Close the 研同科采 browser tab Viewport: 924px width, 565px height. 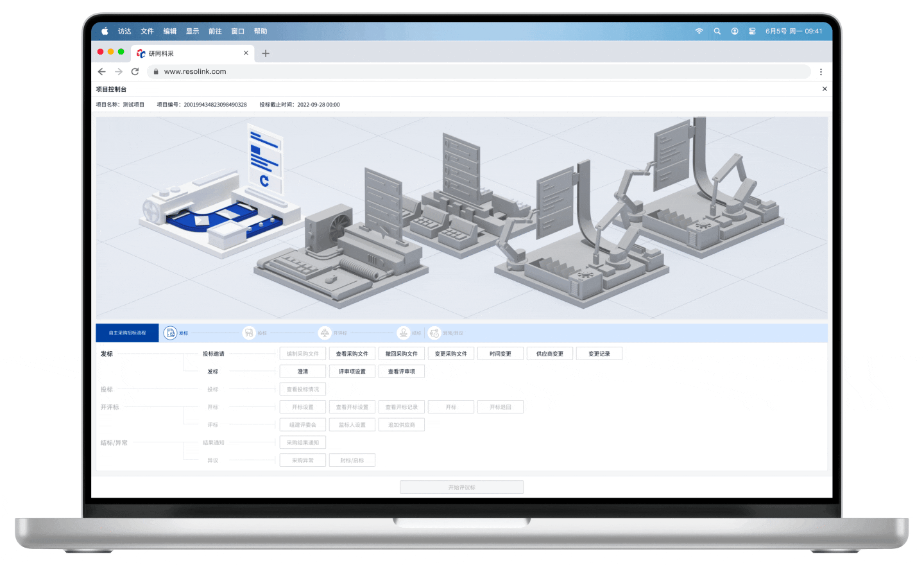(x=246, y=53)
